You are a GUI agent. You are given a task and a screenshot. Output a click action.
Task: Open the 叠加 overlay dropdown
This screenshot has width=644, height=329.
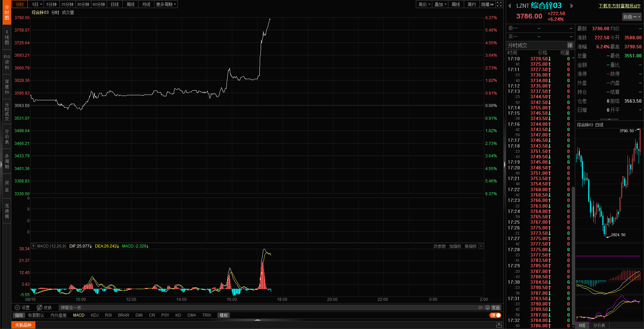click(x=440, y=4)
